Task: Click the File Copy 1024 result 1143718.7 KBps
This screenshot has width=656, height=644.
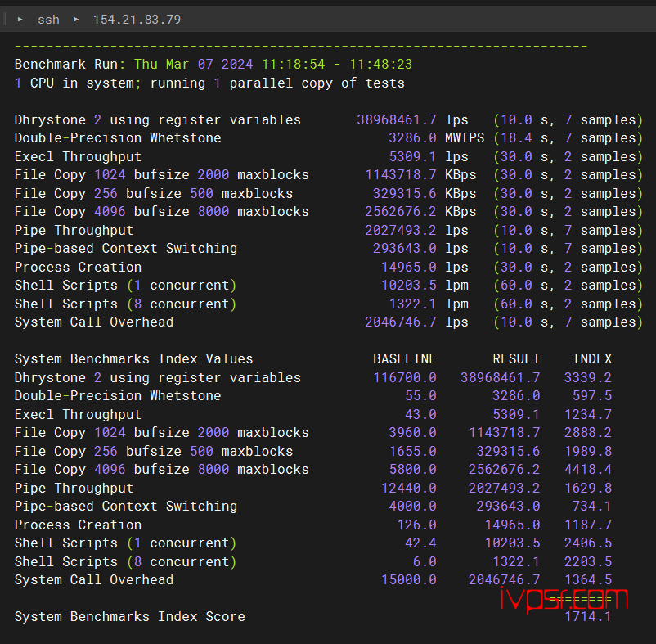Action: click(x=421, y=175)
